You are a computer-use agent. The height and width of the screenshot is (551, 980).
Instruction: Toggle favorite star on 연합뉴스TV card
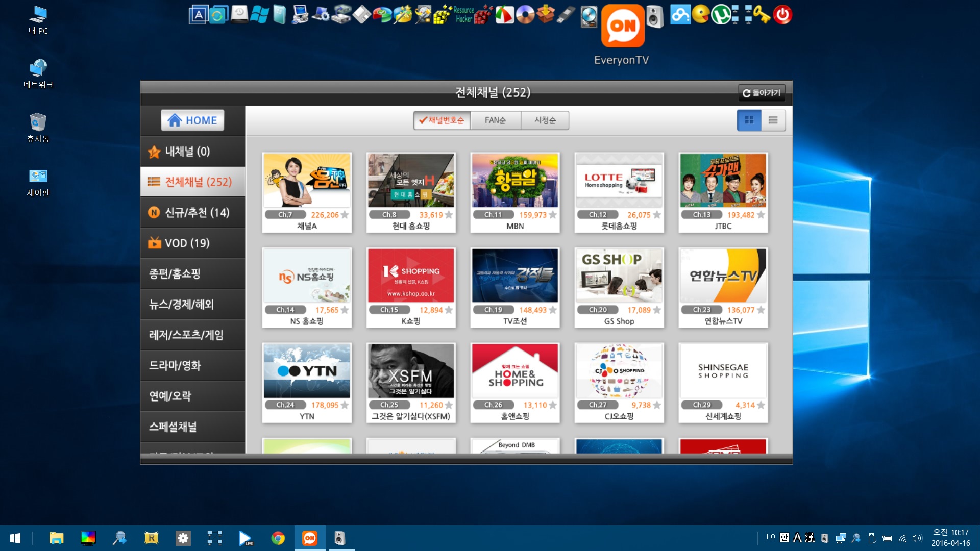[761, 310]
